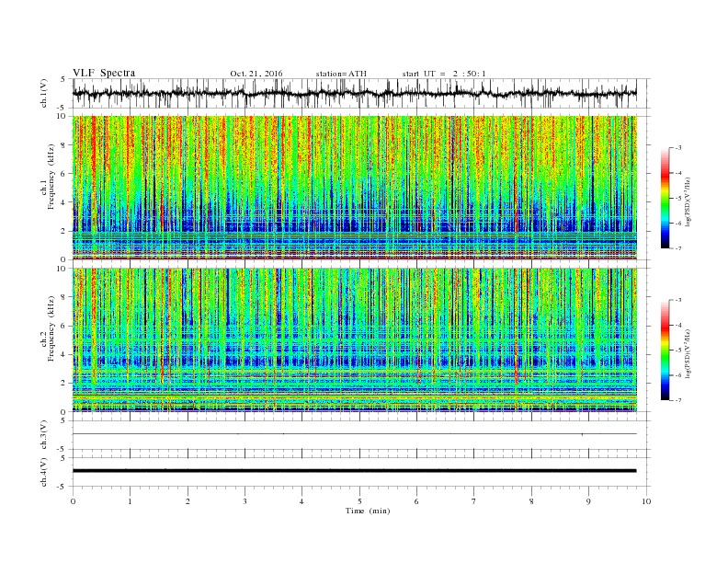Viewport: 728px width, 563px height.
Task: Click the "2" kHz tick on ch.2 spectrogram
Action: [65, 383]
